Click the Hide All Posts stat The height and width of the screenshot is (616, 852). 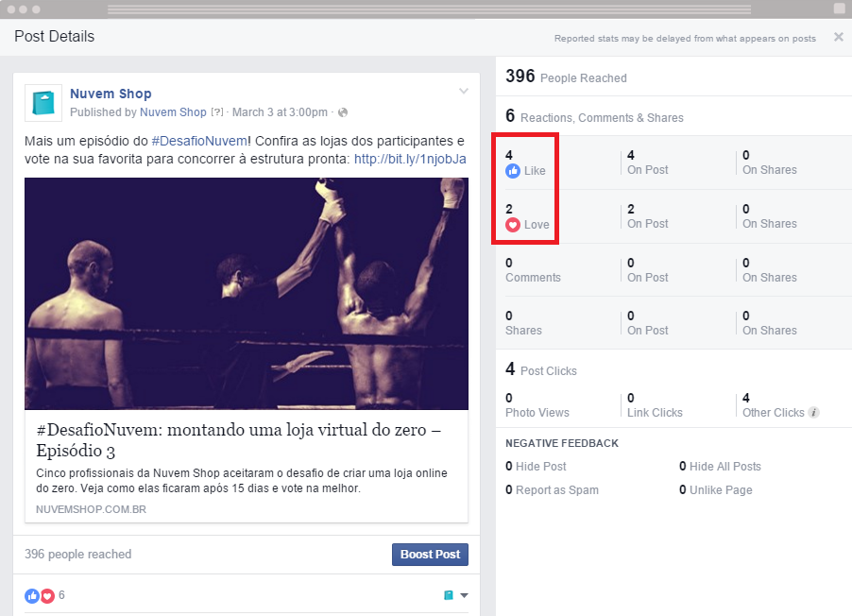[x=720, y=467]
